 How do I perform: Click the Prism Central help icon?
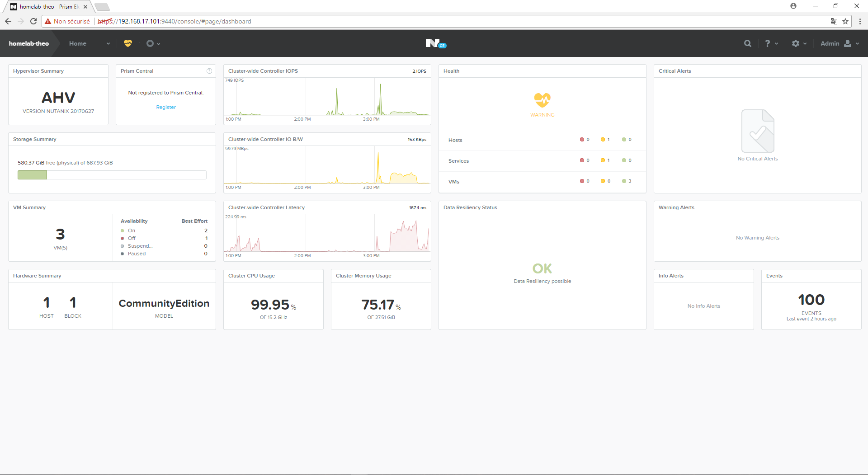point(209,71)
